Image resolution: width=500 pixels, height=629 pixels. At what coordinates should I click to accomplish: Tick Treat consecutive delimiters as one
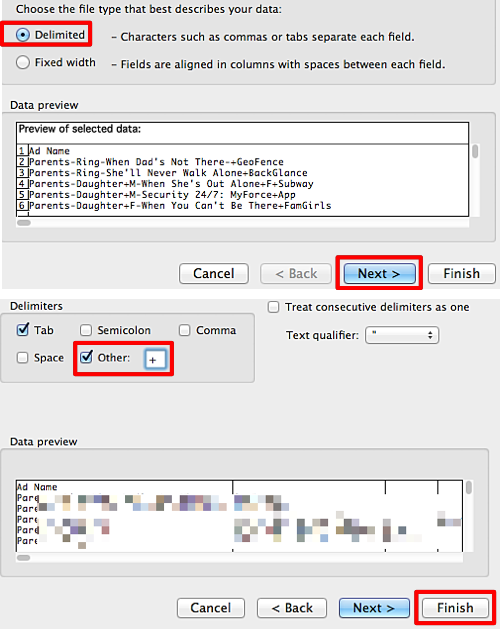pyautogui.click(x=273, y=307)
